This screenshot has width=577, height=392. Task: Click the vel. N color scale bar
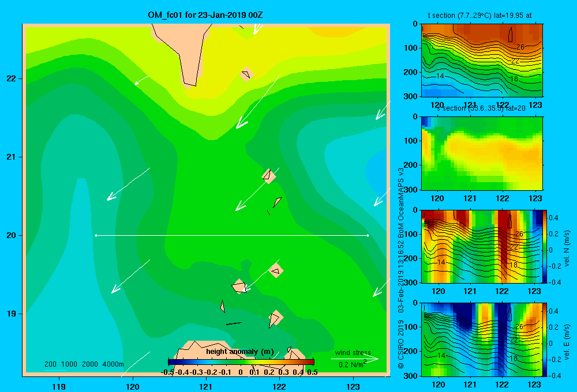[x=545, y=246]
